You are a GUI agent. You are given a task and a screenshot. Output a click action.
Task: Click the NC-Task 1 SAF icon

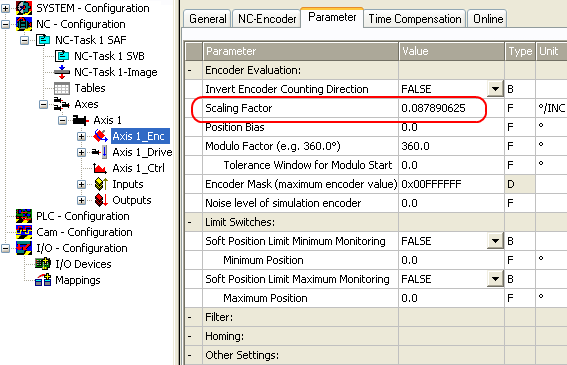(x=43, y=40)
